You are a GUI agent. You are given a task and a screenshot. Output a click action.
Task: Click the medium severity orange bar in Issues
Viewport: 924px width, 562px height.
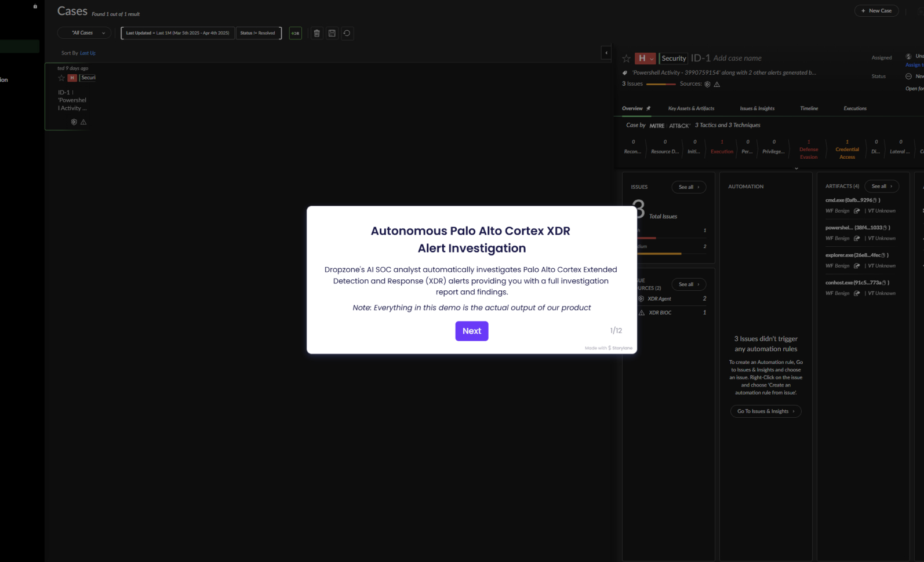point(660,254)
